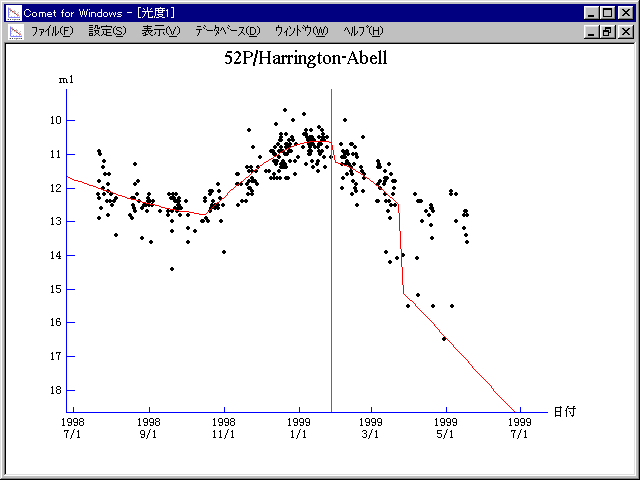Click magnitude 16 on the y-axis

pos(56,322)
